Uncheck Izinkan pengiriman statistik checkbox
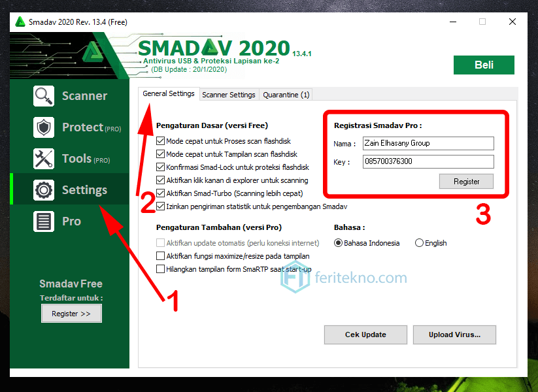The image size is (538, 392). pyautogui.click(x=160, y=206)
